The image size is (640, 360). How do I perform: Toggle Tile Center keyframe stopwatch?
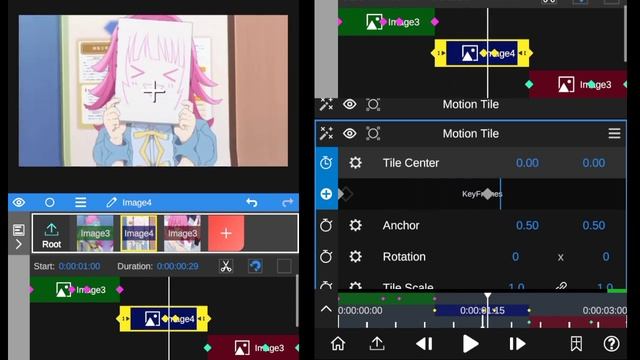tap(326, 163)
